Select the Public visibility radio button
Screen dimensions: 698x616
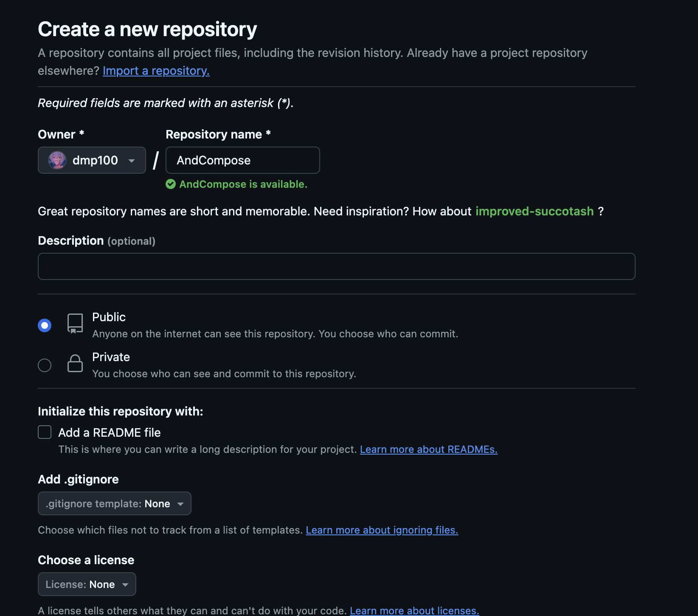[x=45, y=325]
